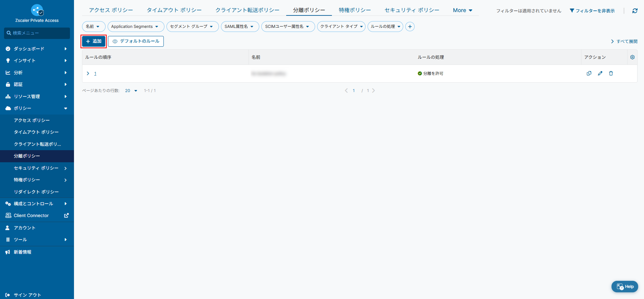Click すべて展開 link to expand all
The image size is (644, 299).
pos(624,42)
